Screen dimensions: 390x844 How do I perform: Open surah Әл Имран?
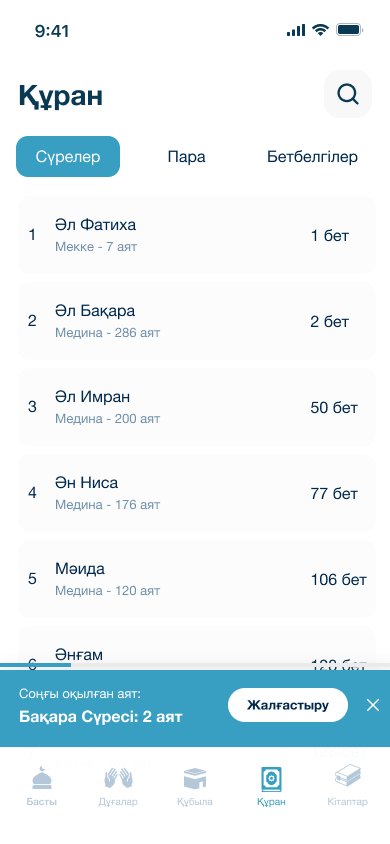click(196, 407)
